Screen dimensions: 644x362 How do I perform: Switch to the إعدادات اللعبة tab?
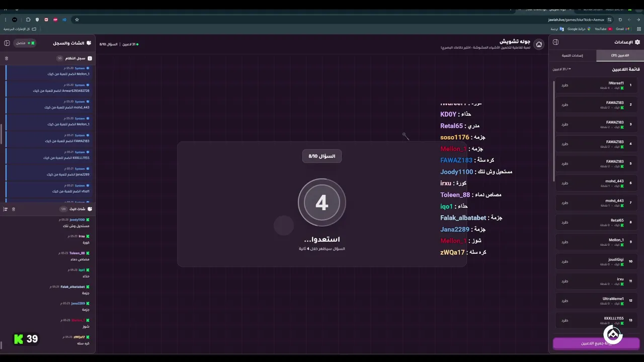point(573,55)
